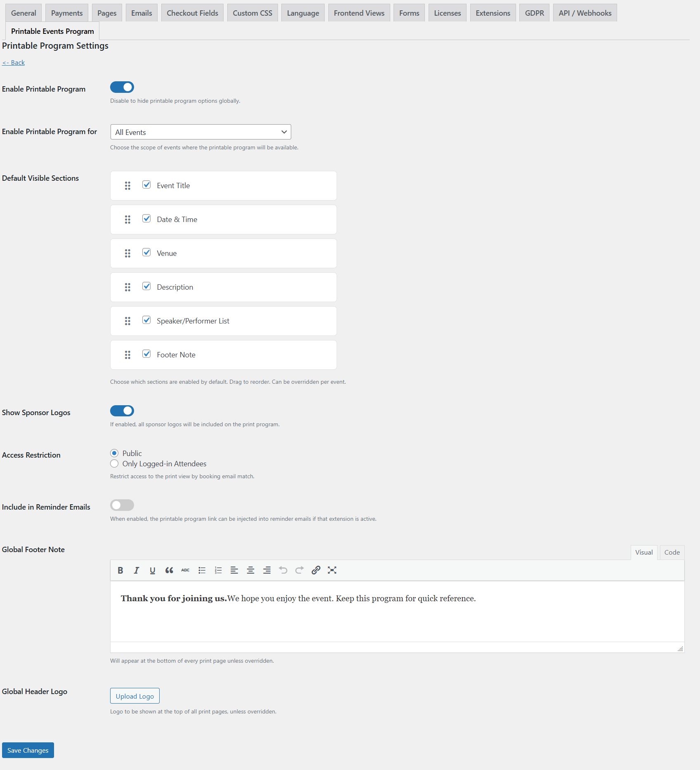Center align the footer note text

250,570
